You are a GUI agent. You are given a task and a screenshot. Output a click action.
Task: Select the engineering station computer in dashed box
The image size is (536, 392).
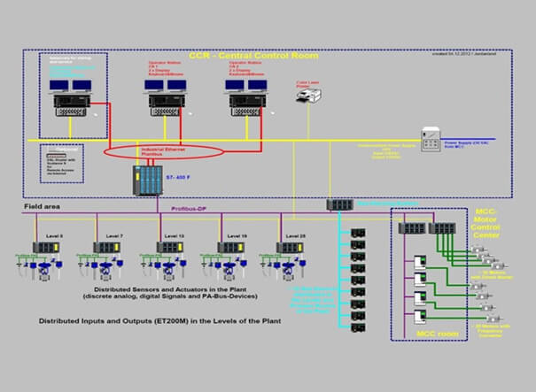coord(72,101)
